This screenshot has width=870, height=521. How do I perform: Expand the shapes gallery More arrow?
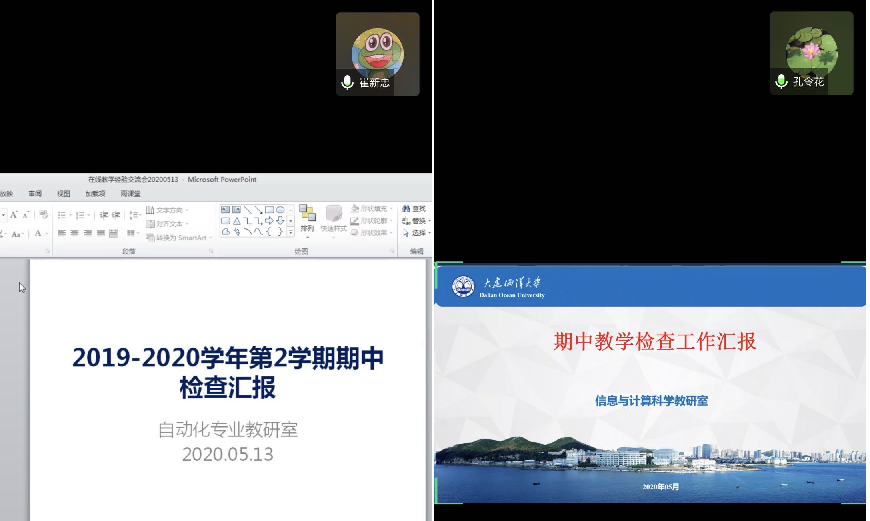click(291, 232)
